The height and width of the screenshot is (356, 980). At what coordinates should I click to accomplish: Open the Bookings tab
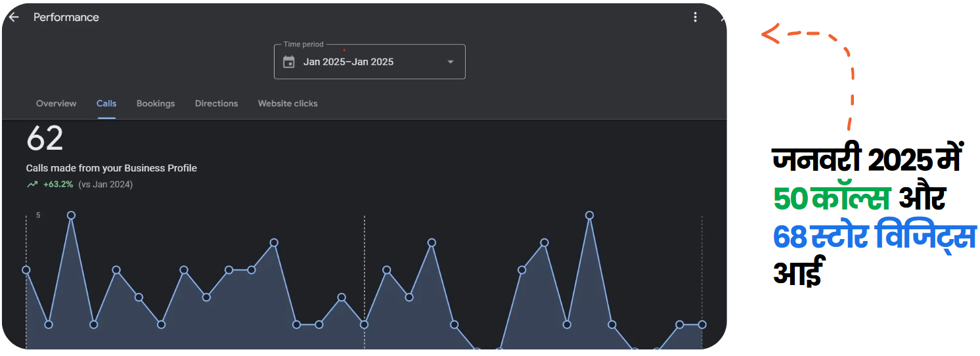[x=156, y=104]
